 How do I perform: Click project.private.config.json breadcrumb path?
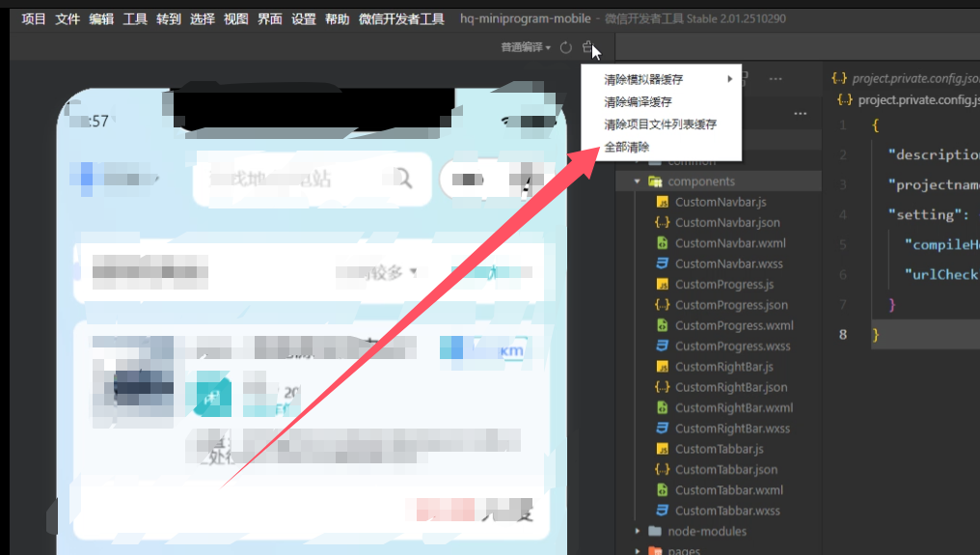(909, 100)
